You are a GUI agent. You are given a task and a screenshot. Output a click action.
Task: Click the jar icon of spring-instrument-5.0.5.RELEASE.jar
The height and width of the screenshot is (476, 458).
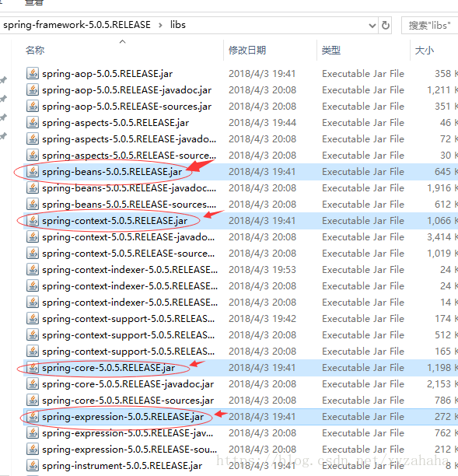[x=33, y=466]
